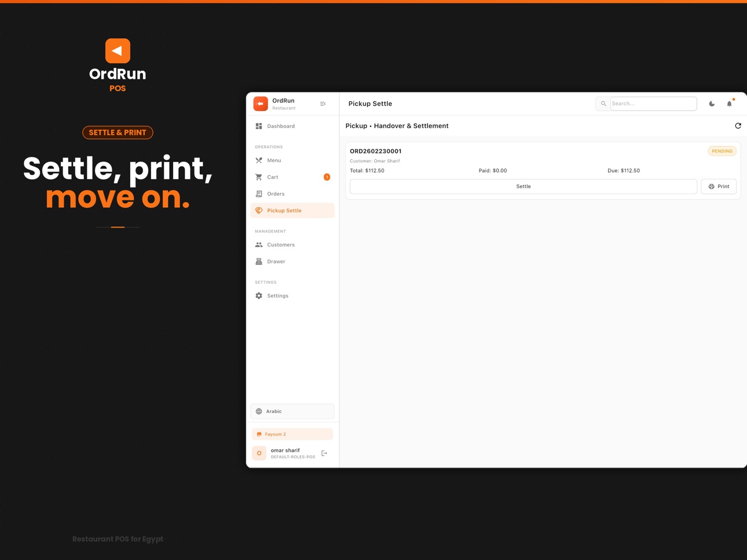
Task: Click the Customer: Omar Sharif text
Action: pyautogui.click(x=375, y=161)
